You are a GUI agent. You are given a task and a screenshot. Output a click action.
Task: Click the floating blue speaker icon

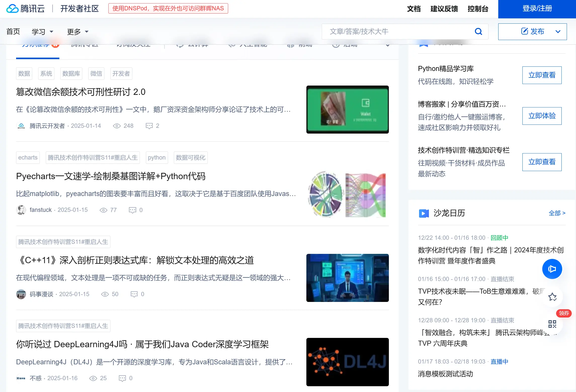552,269
